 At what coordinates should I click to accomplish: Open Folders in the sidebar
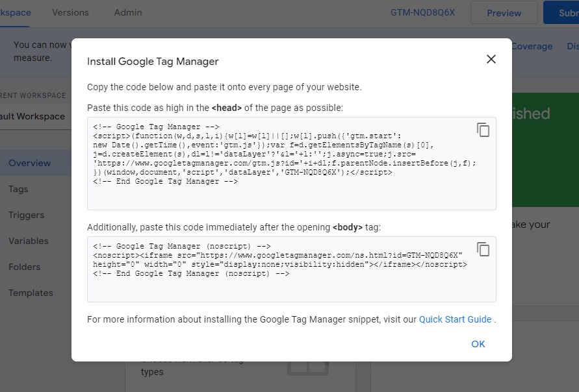(x=25, y=267)
